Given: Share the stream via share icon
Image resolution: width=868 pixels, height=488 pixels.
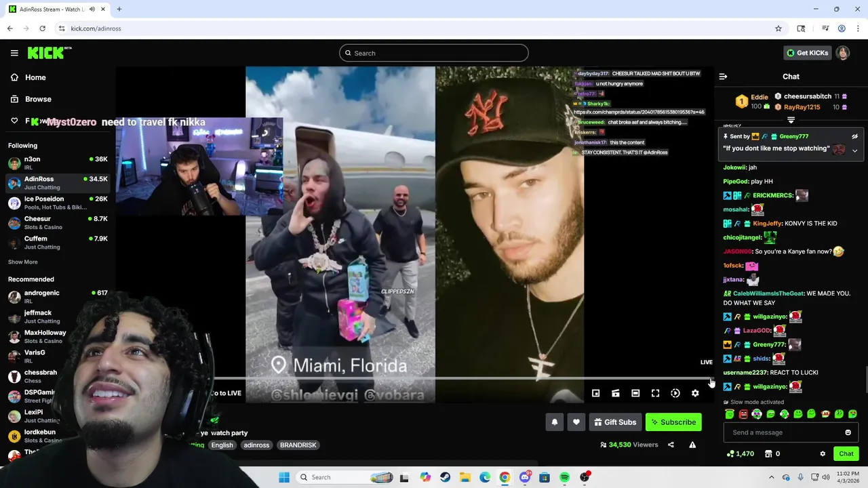Looking at the screenshot, I should [x=671, y=445].
